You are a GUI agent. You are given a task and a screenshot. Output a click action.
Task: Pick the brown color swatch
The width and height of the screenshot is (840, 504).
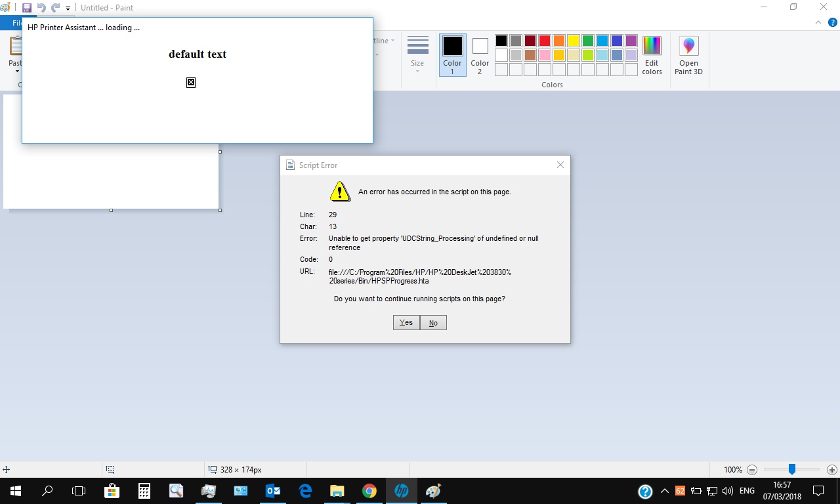[x=530, y=55]
